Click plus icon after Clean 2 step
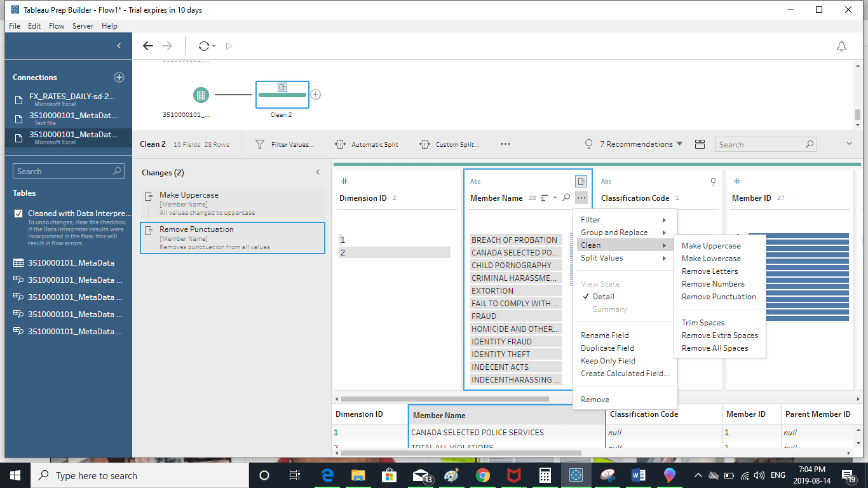Screen dimensions: 868x488 tap(316, 95)
